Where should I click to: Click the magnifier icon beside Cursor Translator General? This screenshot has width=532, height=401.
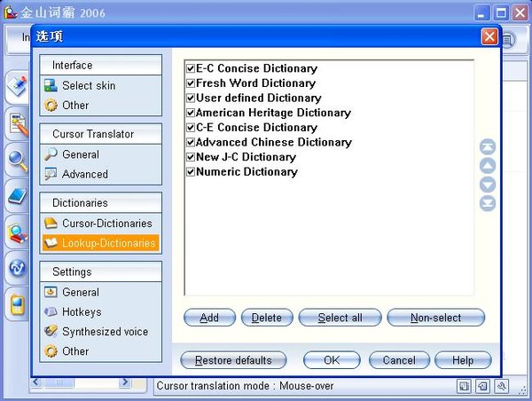(51, 154)
